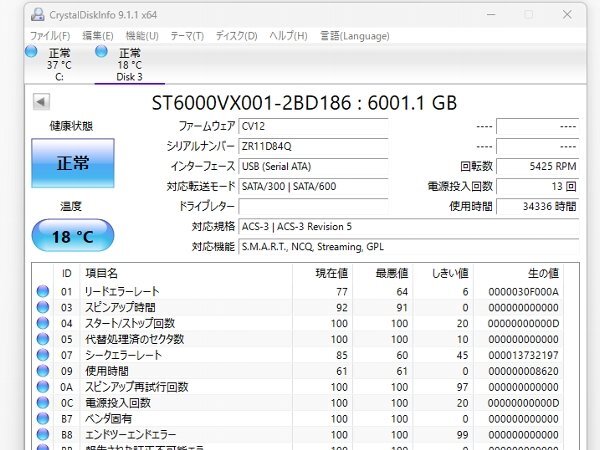Image resolution: width=600 pixels, height=450 pixels.
Task: Open the ファイル(F) menu
Action: point(50,36)
